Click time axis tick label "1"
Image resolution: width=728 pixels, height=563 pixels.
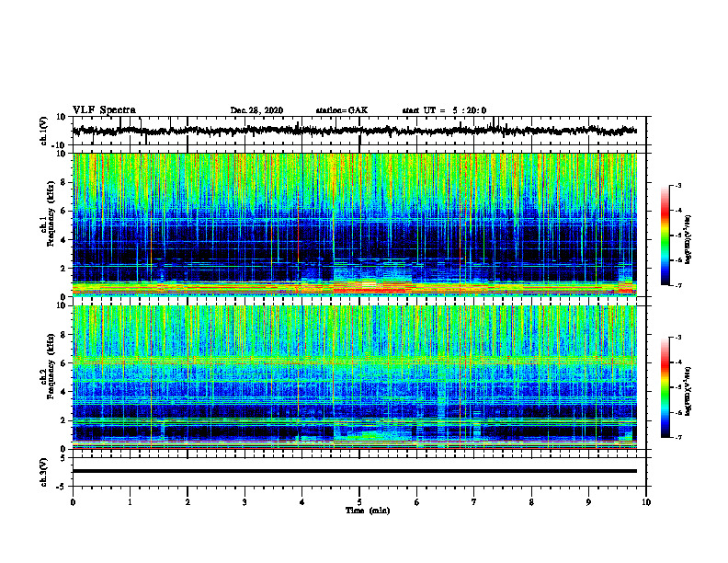130,502
